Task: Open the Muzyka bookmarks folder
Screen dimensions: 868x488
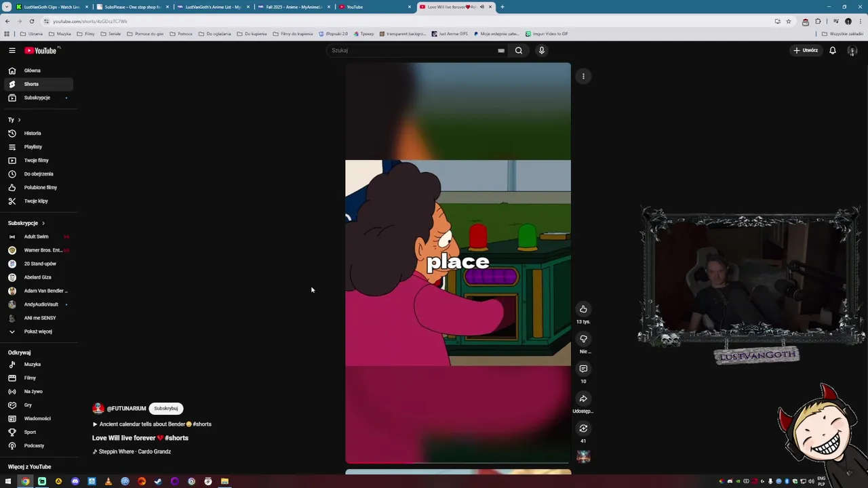Action: [x=60, y=34]
